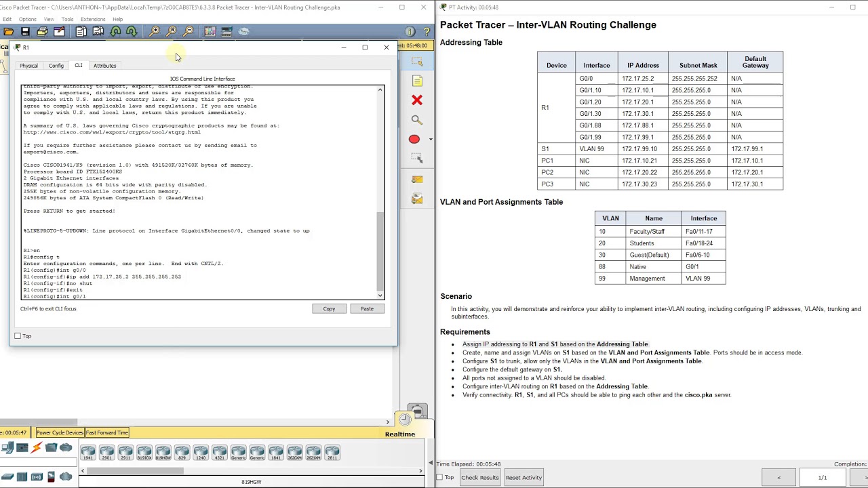Add a Simple PDU envelope
The image size is (868, 488).
point(417,180)
